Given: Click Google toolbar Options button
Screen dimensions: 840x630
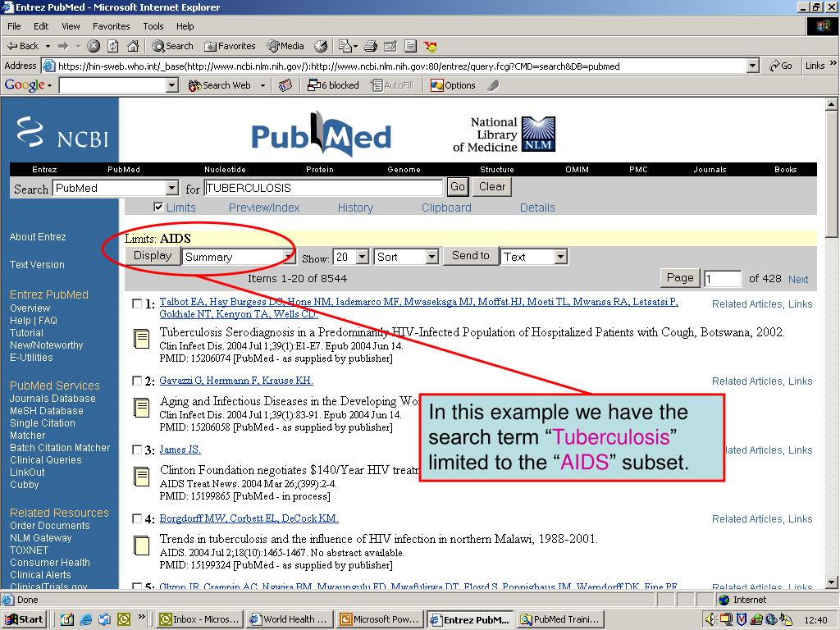Looking at the screenshot, I should [453, 85].
